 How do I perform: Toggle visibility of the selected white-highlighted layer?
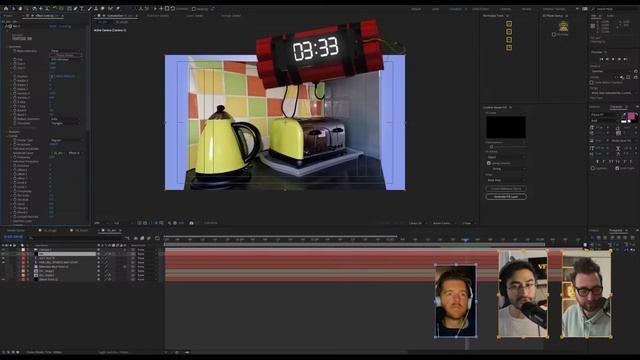[3, 254]
